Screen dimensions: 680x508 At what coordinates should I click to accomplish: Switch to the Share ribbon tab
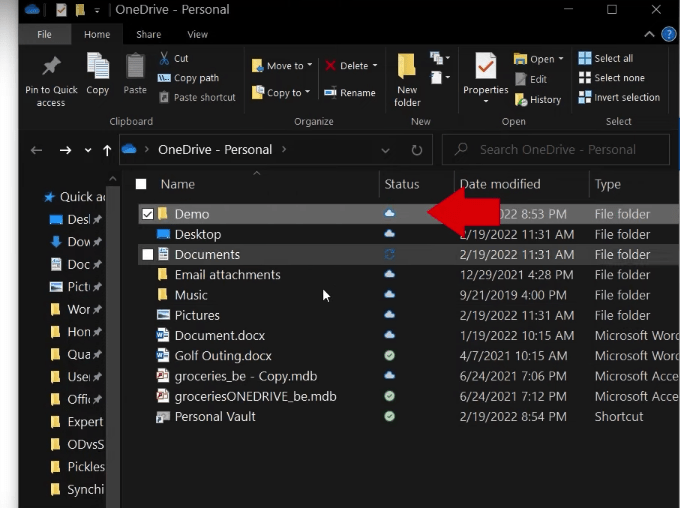pos(148,34)
